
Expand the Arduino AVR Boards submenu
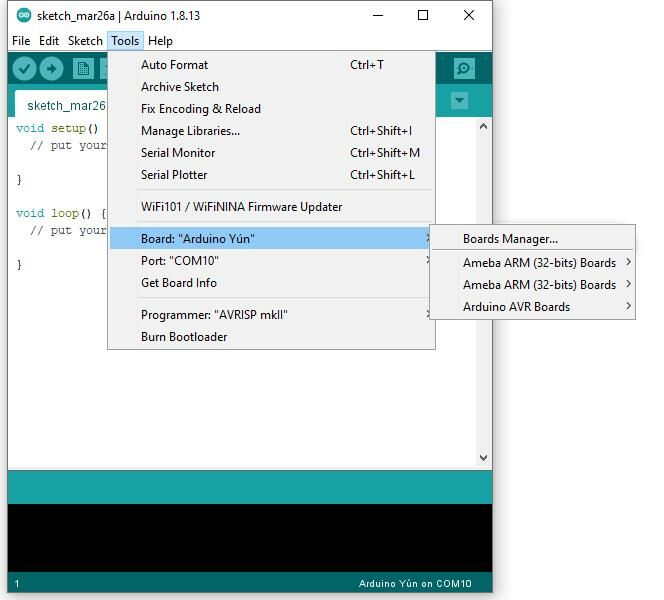[532, 307]
